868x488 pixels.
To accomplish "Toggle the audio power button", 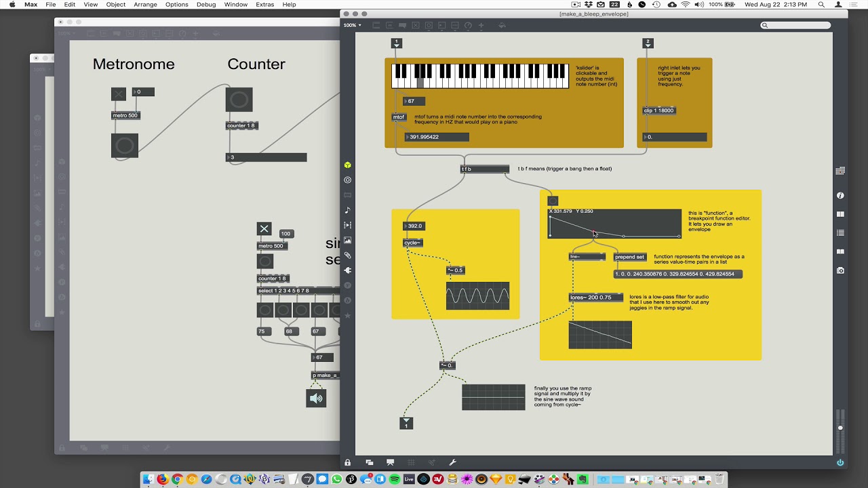I will (840, 462).
